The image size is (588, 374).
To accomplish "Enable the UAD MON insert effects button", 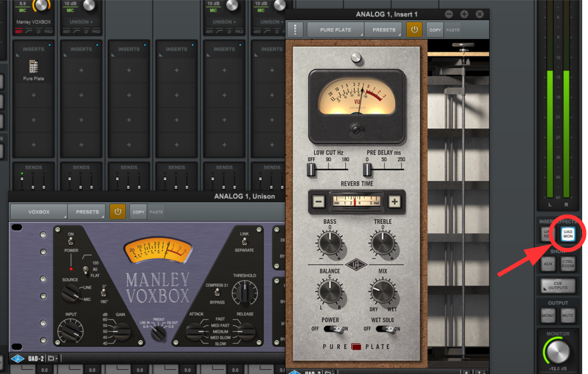I will click(x=568, y=234).
